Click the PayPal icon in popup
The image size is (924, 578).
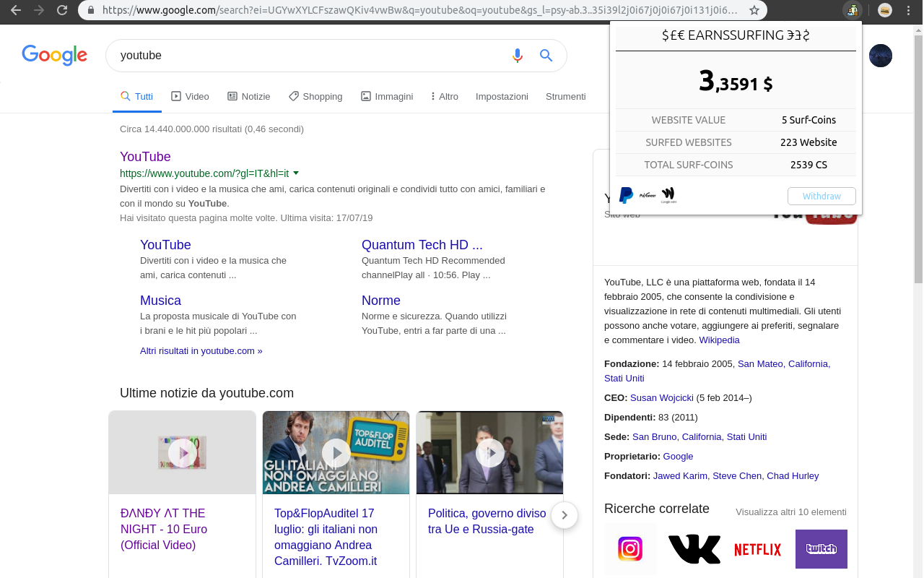tap(626, 195)
